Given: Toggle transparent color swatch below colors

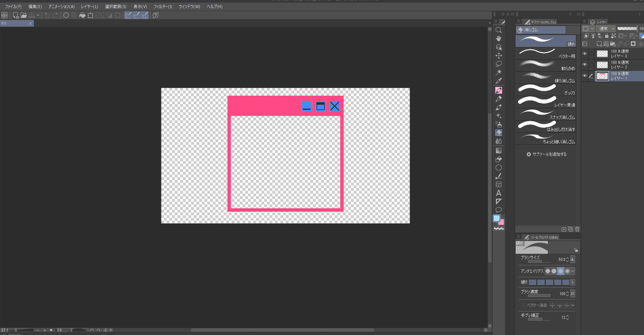Looking at the screenshot, I should (x=499, y=228).
